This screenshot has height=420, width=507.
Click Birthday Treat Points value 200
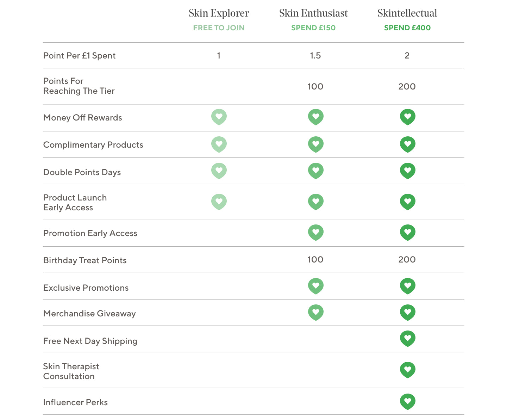tap(407, 260)
